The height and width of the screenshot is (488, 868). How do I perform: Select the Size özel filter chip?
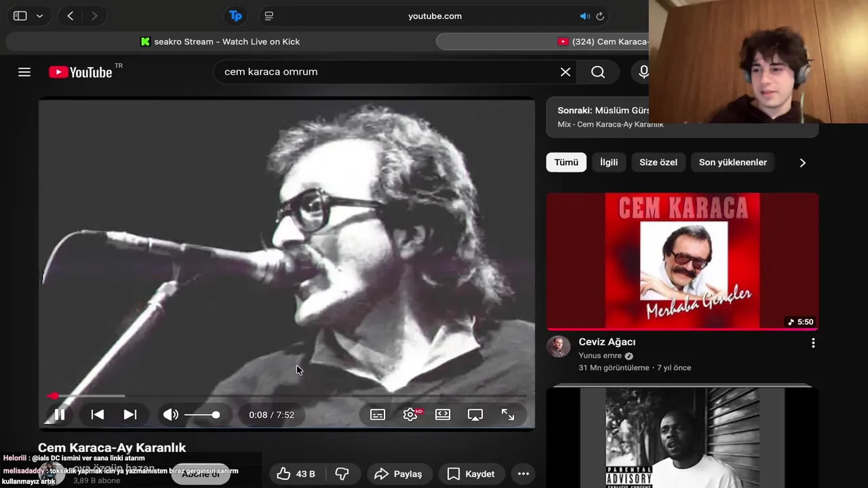tap(658, 162)
